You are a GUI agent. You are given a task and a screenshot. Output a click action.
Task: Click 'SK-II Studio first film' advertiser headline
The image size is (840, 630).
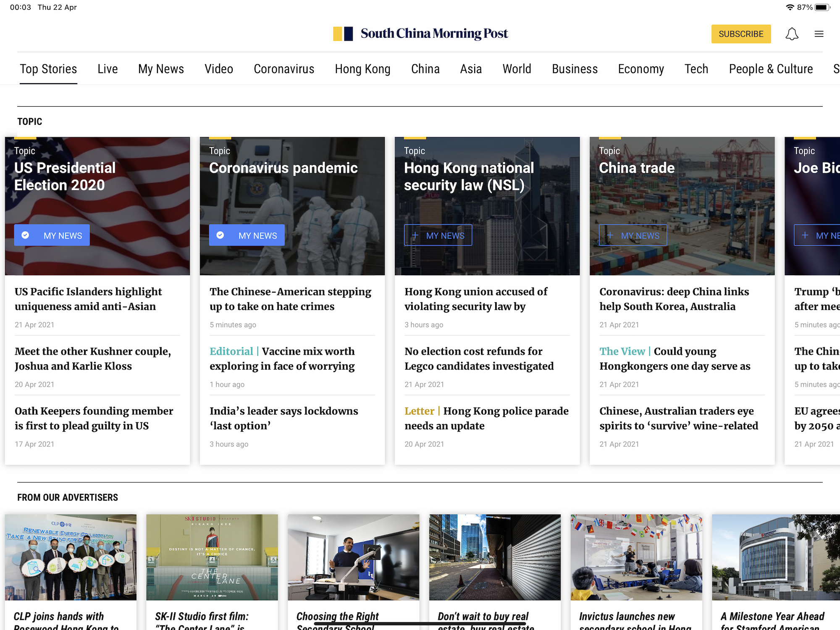coord(202,620)
